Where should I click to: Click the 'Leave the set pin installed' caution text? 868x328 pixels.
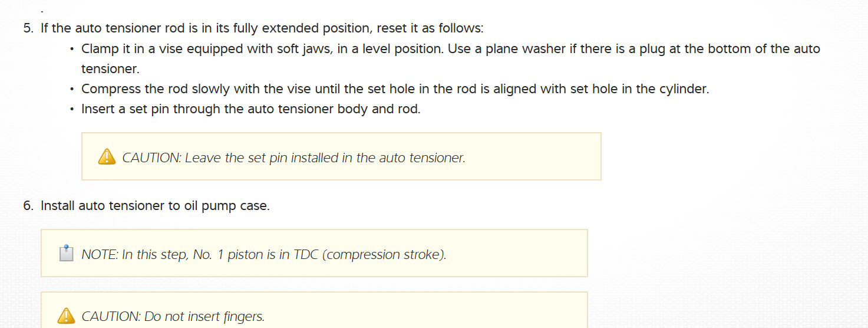(x=293, y=158)
